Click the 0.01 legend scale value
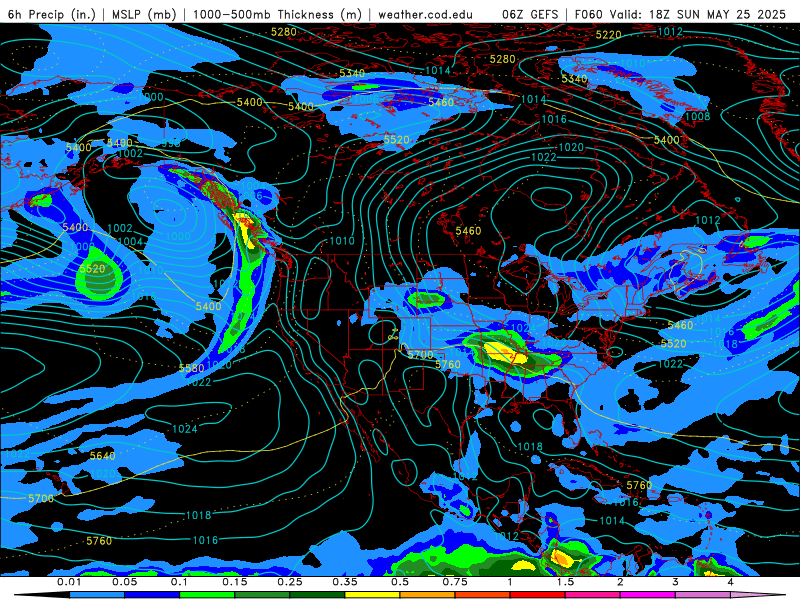This screenshot has width=800, height=600. [x=69, y=582]
